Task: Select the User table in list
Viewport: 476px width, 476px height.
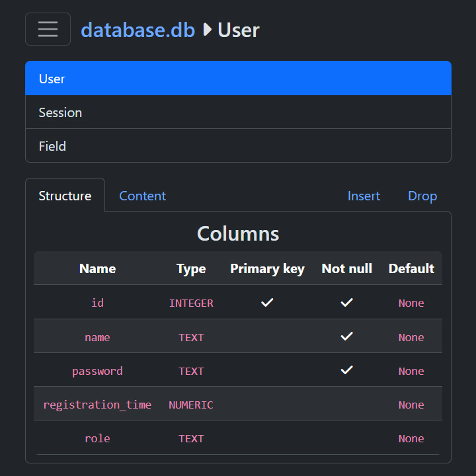Action: [238, 78]
